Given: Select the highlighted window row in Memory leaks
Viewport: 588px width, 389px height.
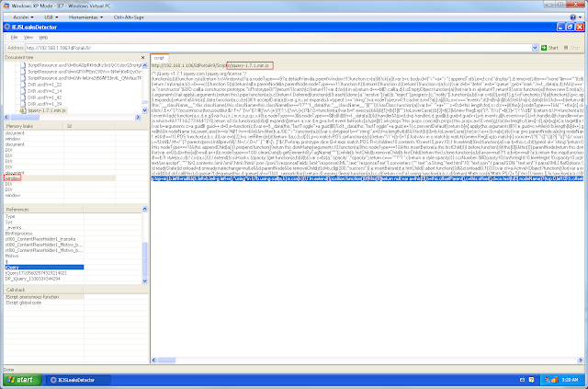Looking at the screenshot, I should click(75, 178).
